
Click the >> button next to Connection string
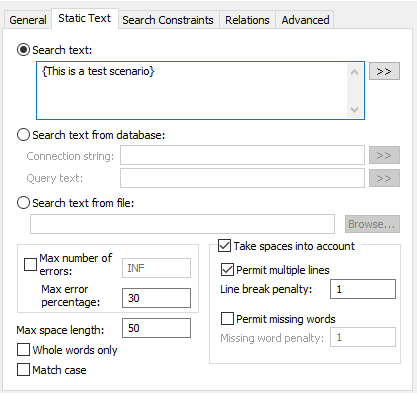pyautogui.click(x=384, y=155)
